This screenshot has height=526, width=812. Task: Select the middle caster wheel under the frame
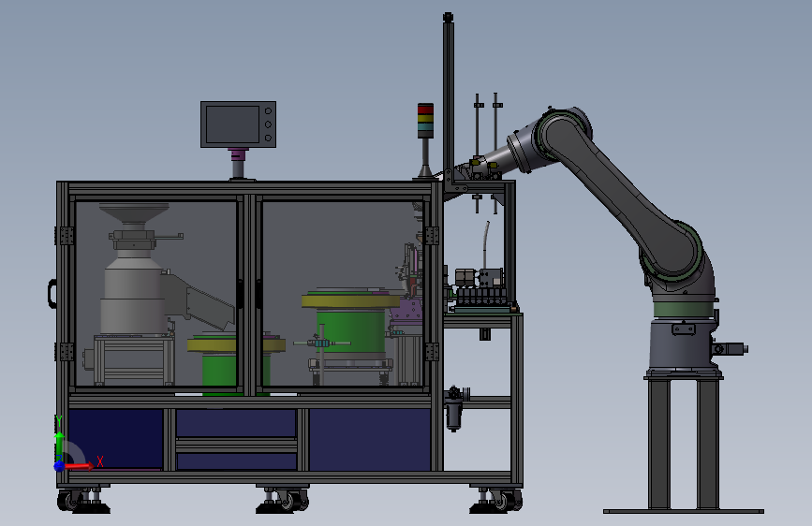click(296, 500)
